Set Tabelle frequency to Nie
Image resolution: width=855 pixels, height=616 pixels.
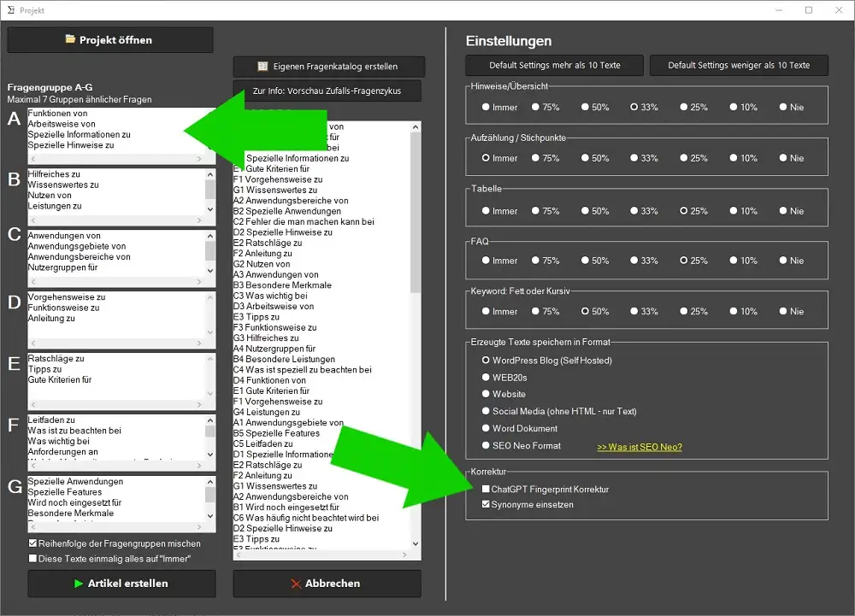coord(783,211)
